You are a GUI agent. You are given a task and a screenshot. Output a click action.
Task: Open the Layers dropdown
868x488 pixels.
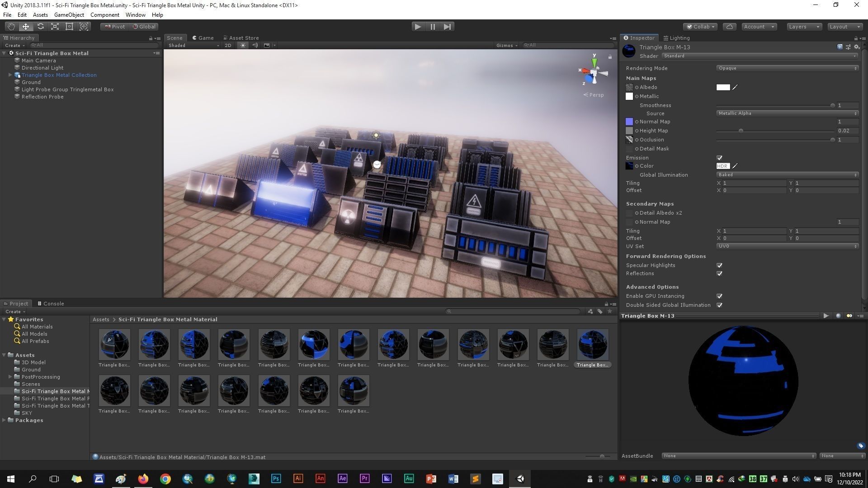804,27
